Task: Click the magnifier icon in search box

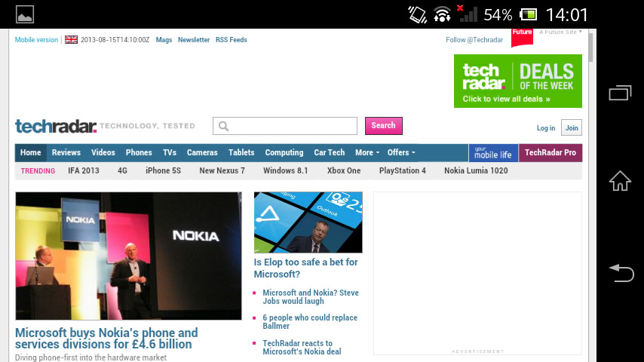Action: 223,126
